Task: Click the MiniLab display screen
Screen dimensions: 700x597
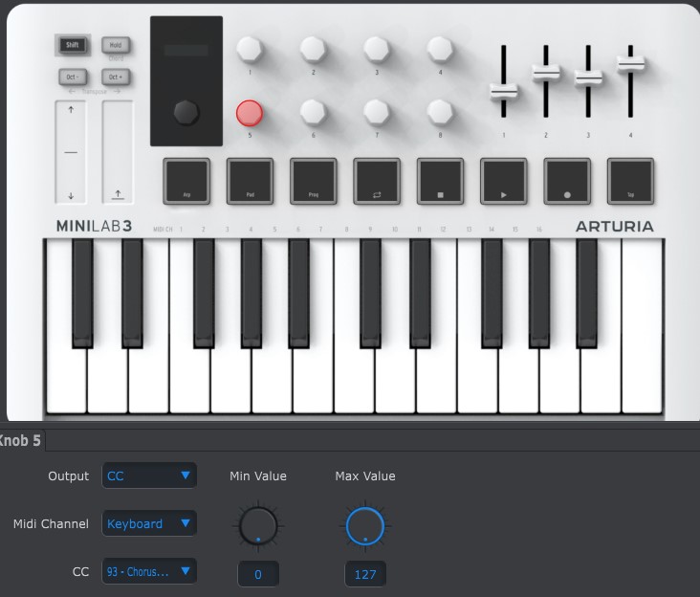Action: pos(186,50)
